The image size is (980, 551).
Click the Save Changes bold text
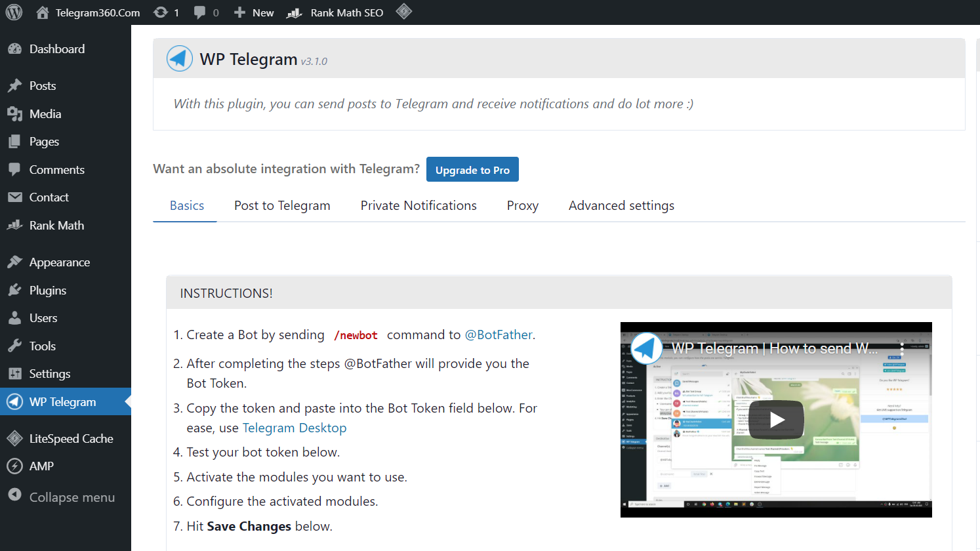pyautogui.click(x=249, y=527)
